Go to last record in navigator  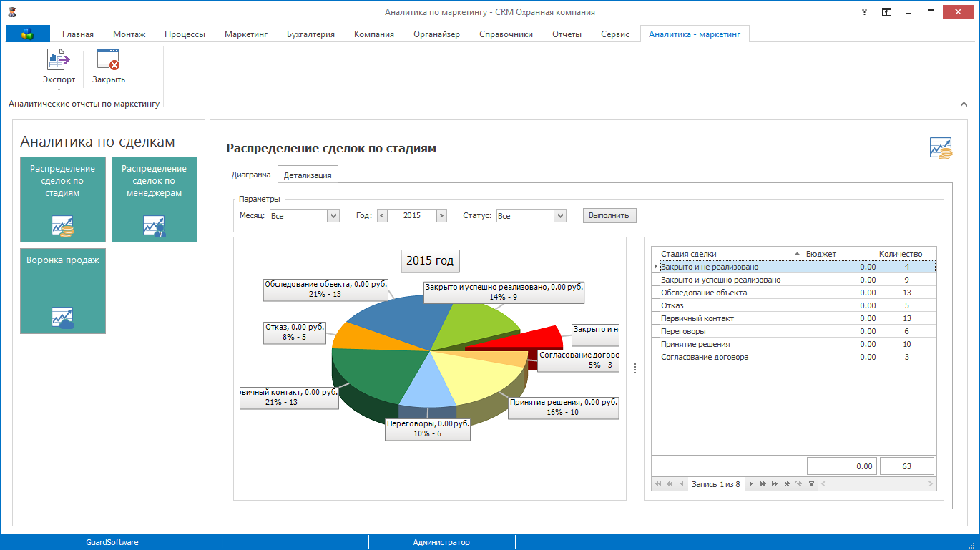tap(775, 484)
